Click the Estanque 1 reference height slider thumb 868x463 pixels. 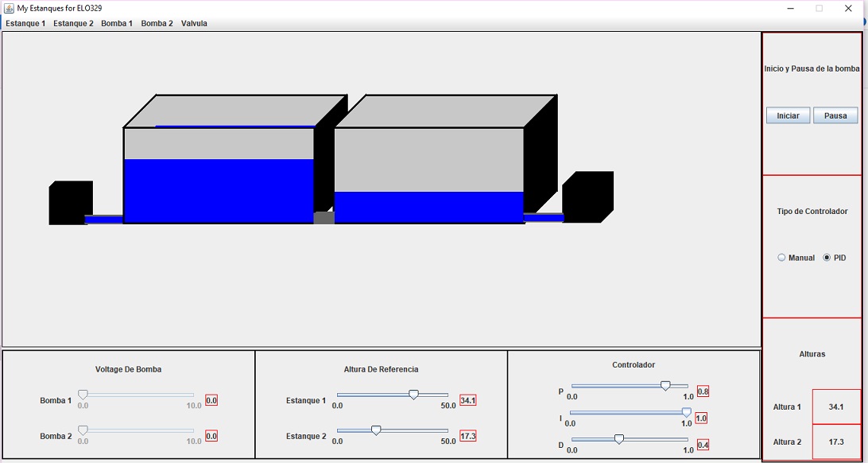pos(413,395)
